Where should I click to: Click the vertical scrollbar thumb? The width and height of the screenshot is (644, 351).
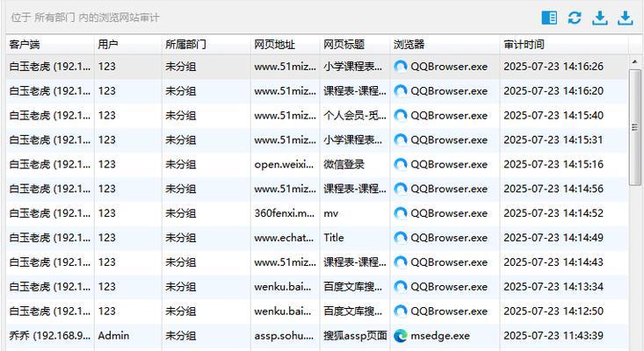pos(634,127)
